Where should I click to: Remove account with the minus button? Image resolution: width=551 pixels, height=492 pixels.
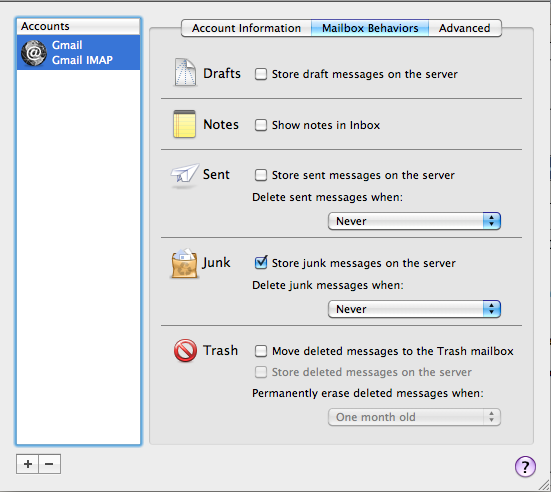[x=50, y=464]
